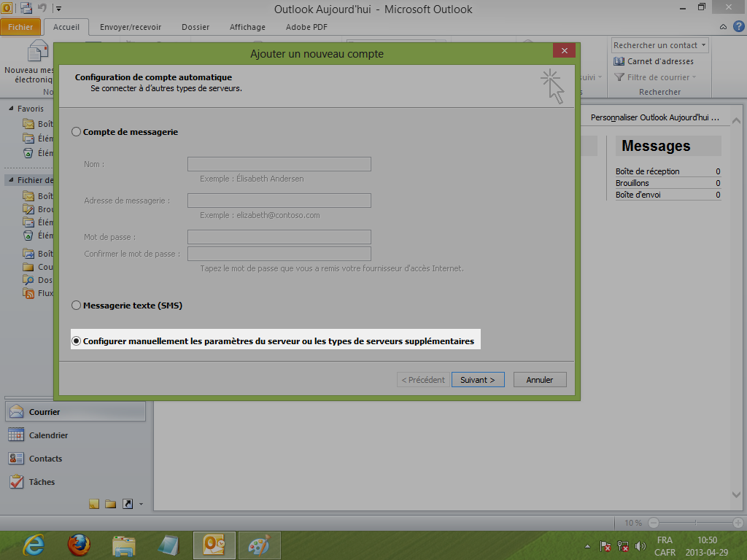The width and height of the screenshot is (747, 560).
Task: Open Boîte d'envoi in Messages list
Action: click(638, 195)
